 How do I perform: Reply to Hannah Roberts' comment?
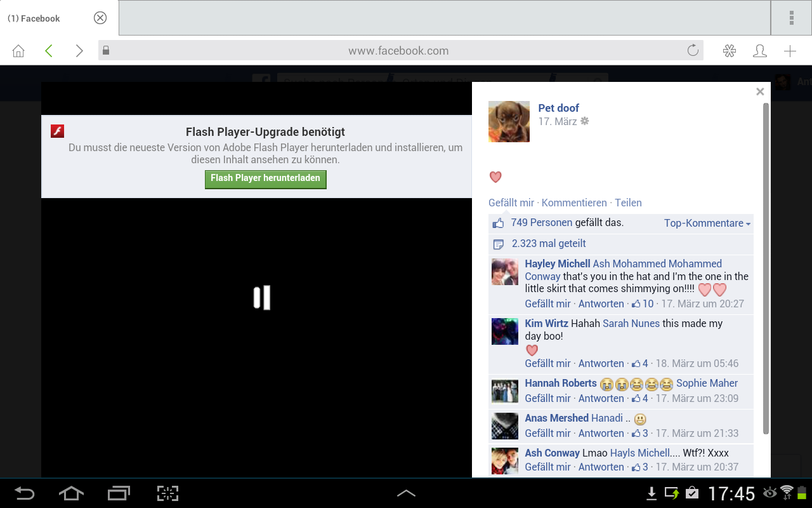tap(601, 398)
